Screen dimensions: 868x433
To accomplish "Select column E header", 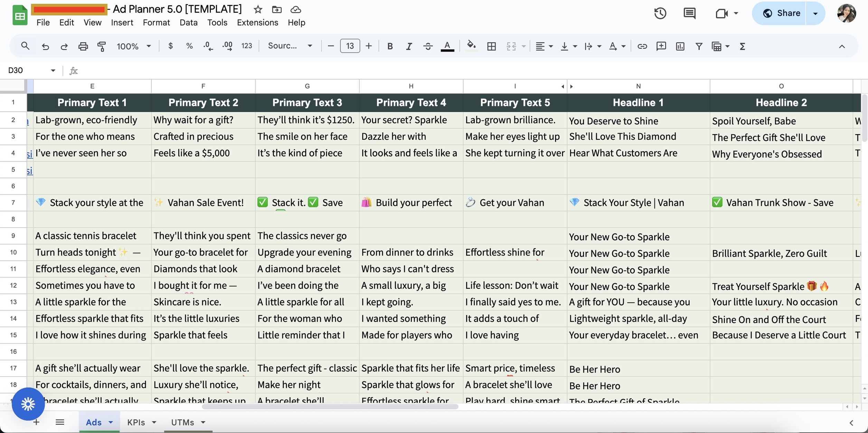I will [92, 86].
